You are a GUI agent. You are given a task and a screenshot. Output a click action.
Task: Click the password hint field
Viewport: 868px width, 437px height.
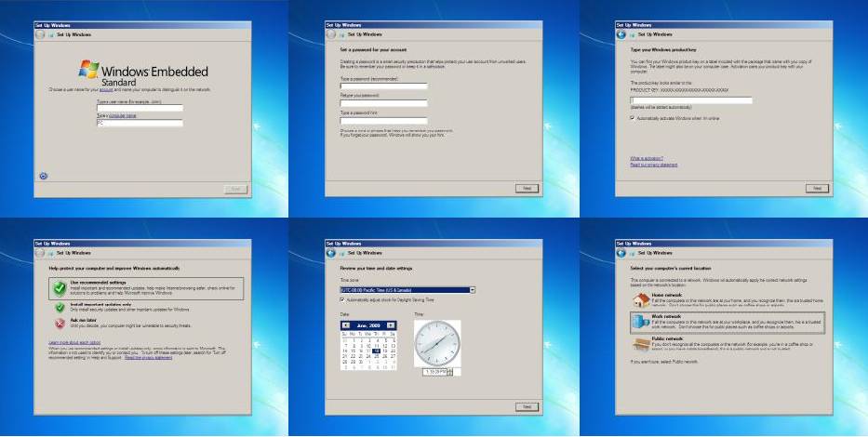click(x=383, y=121)
